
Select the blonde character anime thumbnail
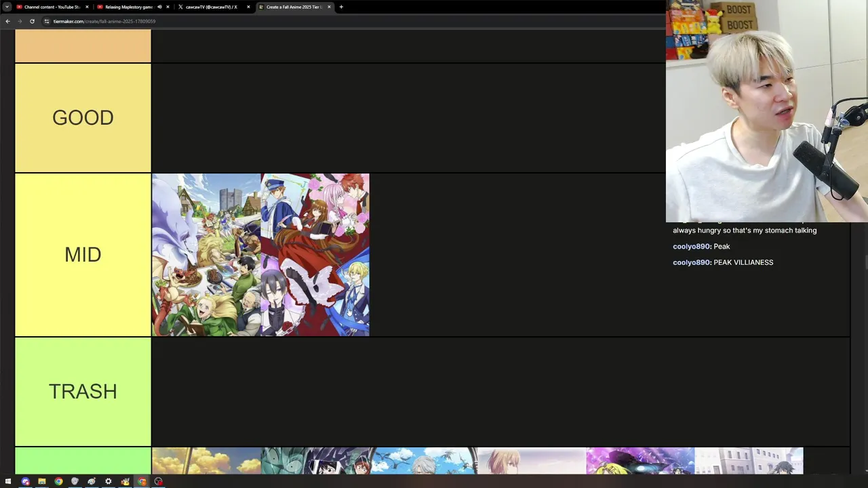(x=532, y=461)
